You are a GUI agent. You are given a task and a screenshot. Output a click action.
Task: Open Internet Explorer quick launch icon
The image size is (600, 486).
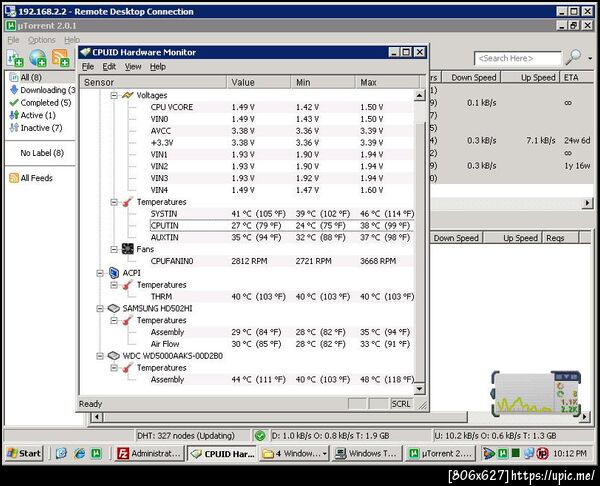(79, 454)
